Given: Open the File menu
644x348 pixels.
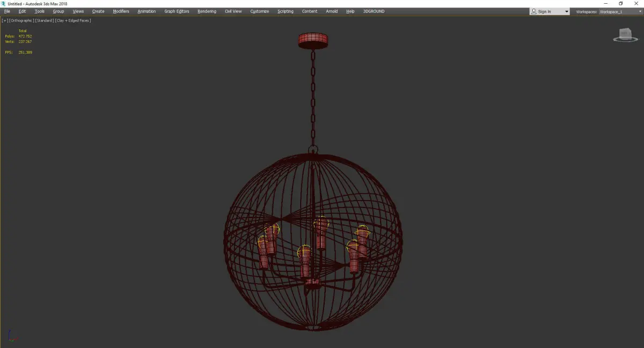Looking at the screenshot, I should 7,11.
